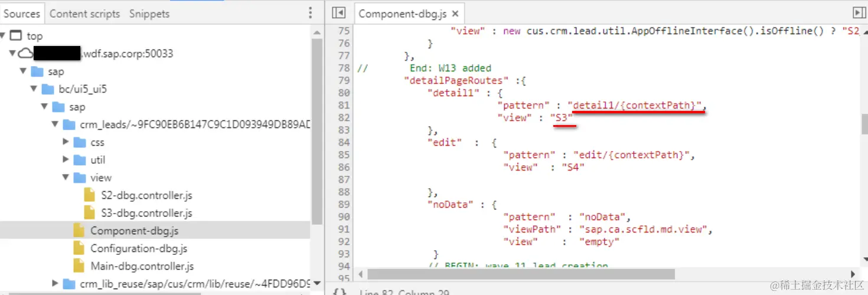Open S2-dbg.controller.js in the tree
The image size is (868, 295).
pos(146,195)
